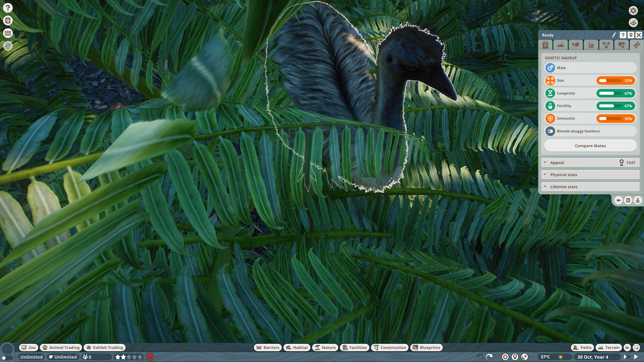The image size is (644, 362).
Task: Open the Construction build menu
Action: click(x=390, y=347)
